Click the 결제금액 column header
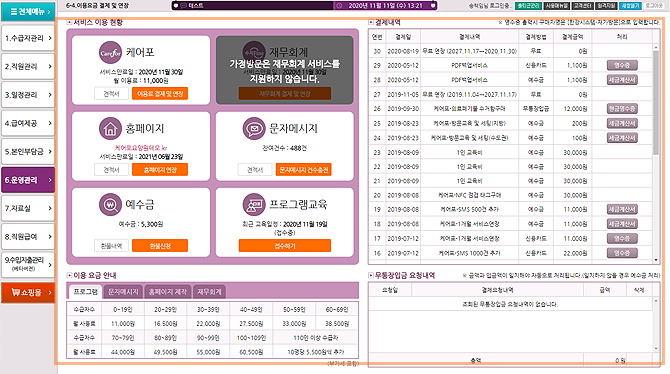 tap(573, 37)
